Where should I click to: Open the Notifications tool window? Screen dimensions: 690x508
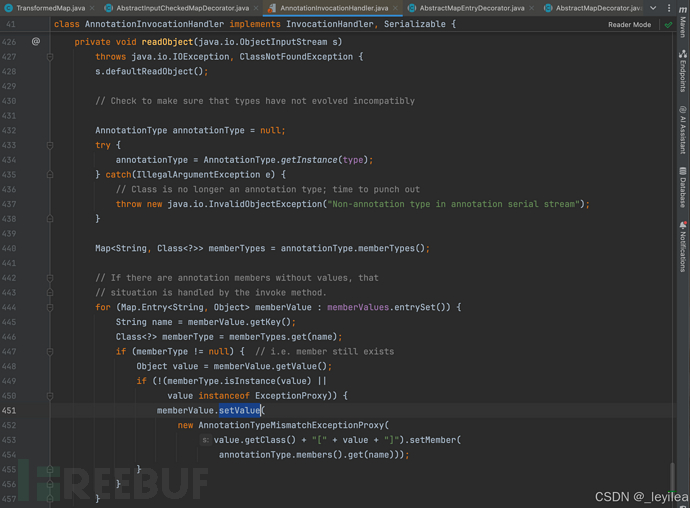(x=683, y=247)
